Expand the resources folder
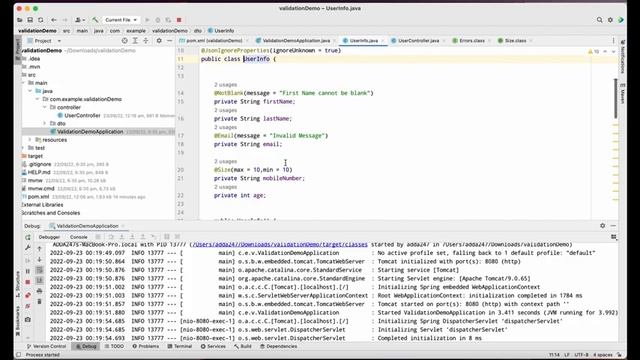640x360 pixels. [30, 140]
